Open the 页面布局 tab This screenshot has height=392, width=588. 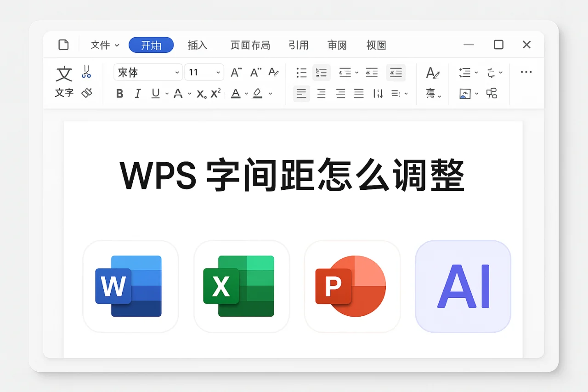250,45
